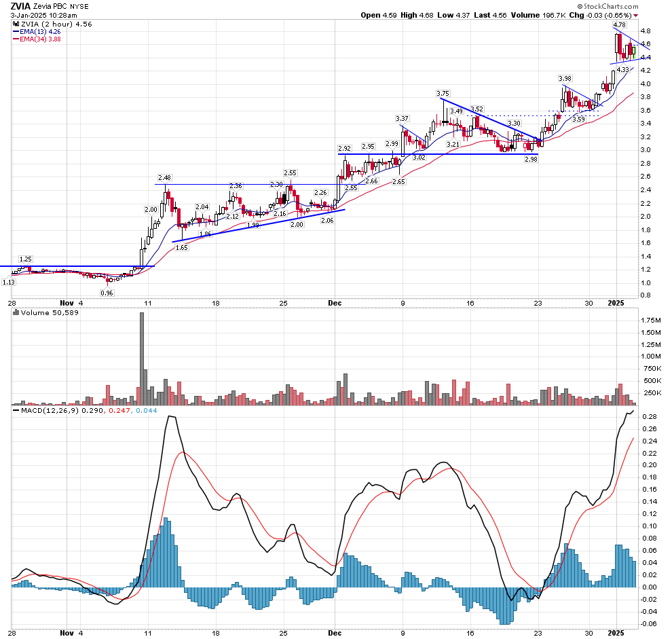The width and height of the screenshot is (672, 639).
Task: Click the red down arrow beside Chg
Action: point(645,16)
